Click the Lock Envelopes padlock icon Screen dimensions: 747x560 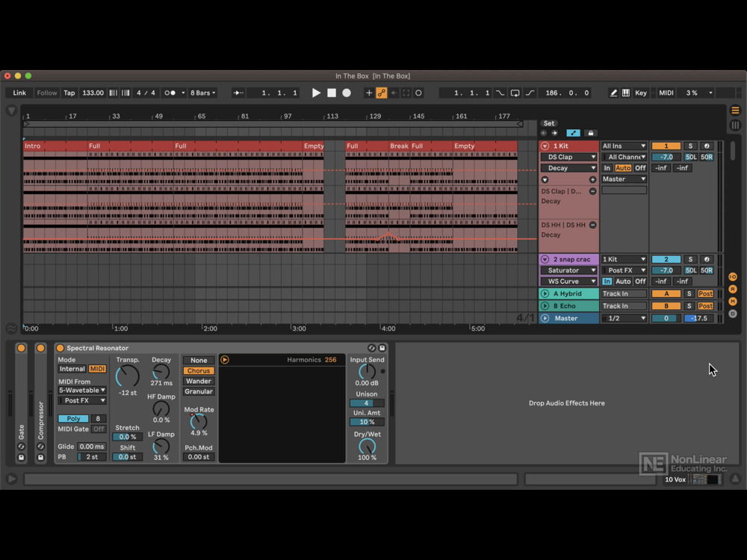[x=590, y=133]
